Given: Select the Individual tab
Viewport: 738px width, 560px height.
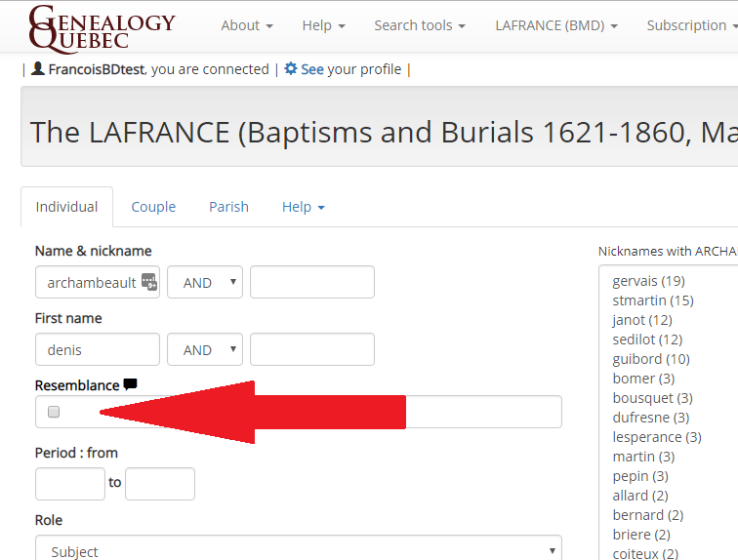Looking at the screenshot, I should [66, 207].
